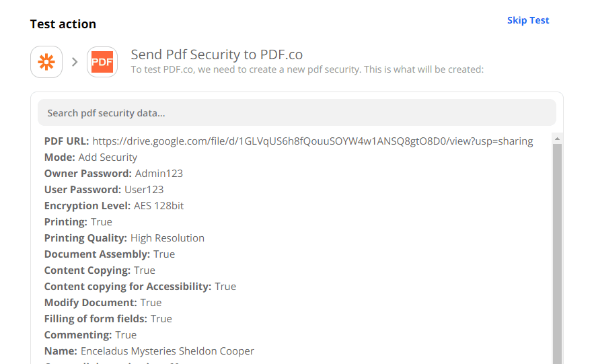Select the Encryption Level AES 128bit row
This screenshot has height=364, width=594.
(x=114, y=206)
